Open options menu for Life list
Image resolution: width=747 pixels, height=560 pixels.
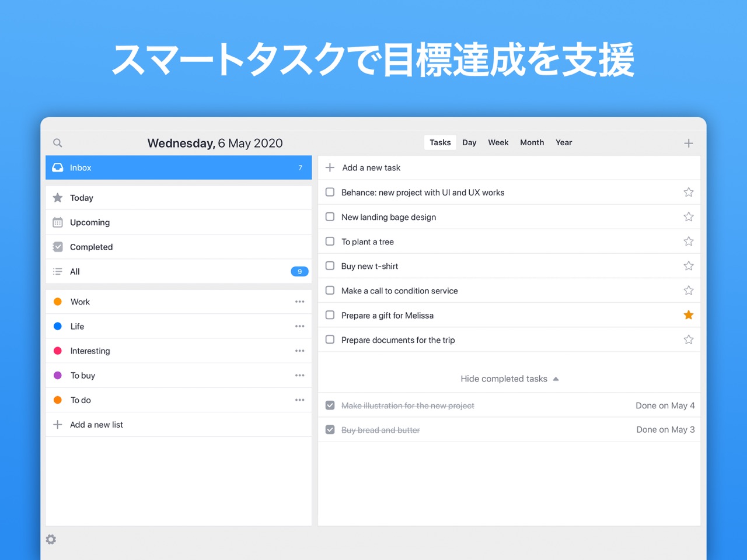[300, 326]
